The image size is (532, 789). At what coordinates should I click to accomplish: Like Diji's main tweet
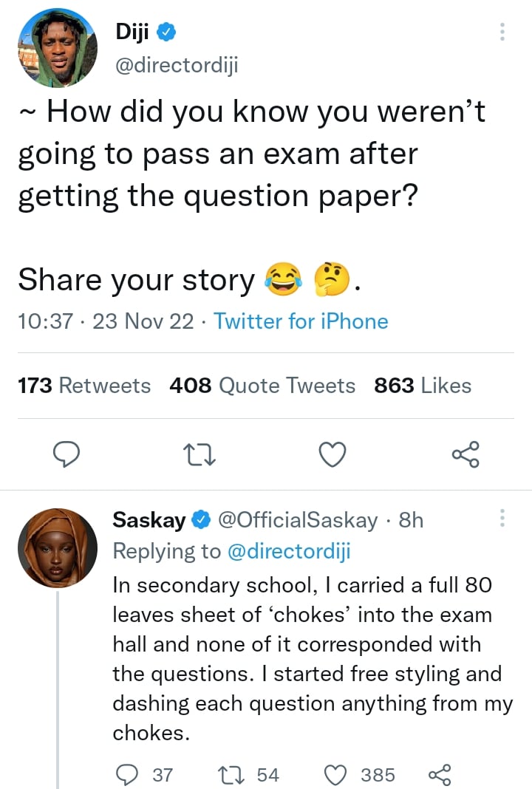coord(332,454)
